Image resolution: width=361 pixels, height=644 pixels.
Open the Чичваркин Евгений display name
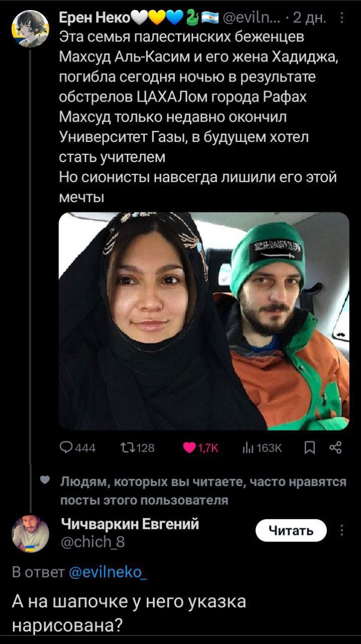tap(130, 524)
